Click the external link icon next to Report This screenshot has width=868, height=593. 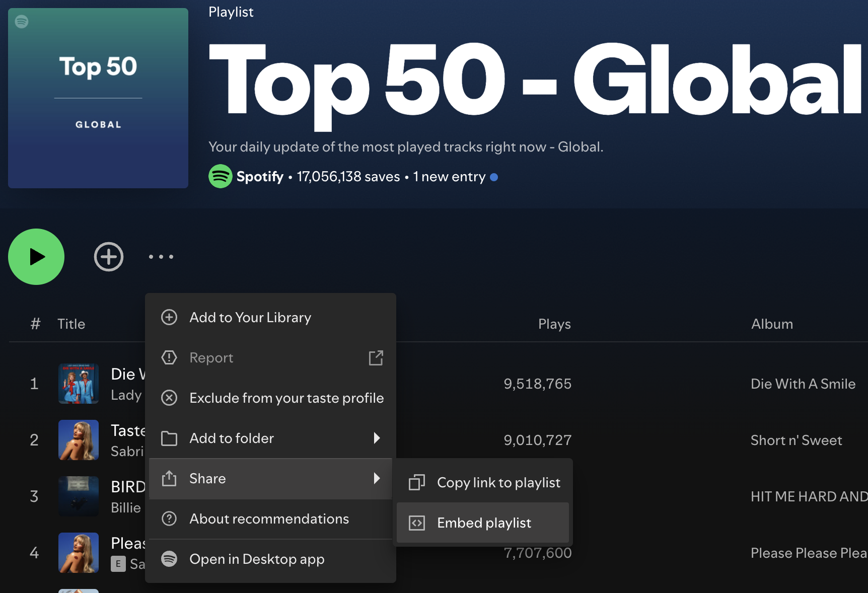376,358
